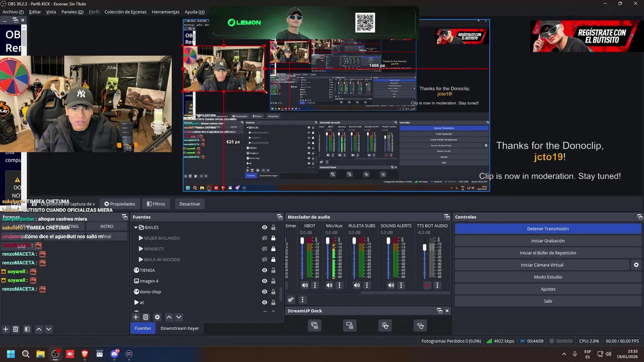Mute the IIBOT audio channel
Viewport: 644px width, 362px height.
(x=305, y=285)
